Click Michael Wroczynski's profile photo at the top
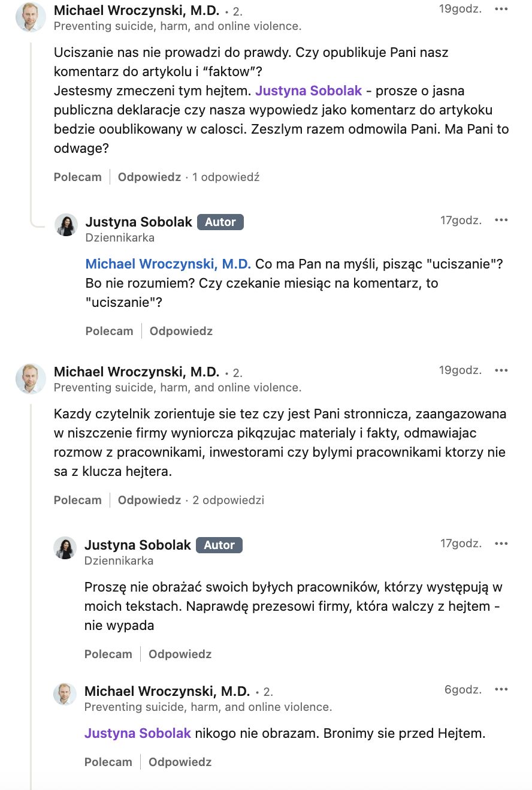 (30, 16)
